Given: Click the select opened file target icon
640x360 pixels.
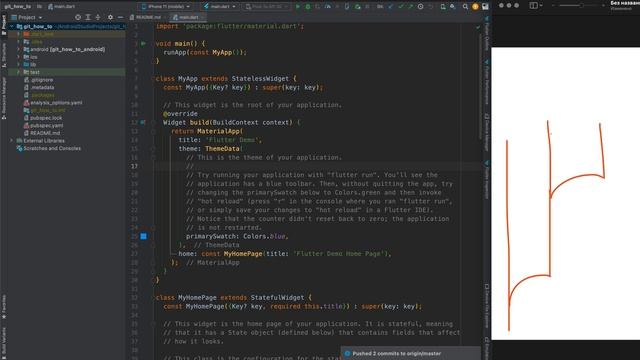Looking at the screenshot, I should [x=78, y=18].
